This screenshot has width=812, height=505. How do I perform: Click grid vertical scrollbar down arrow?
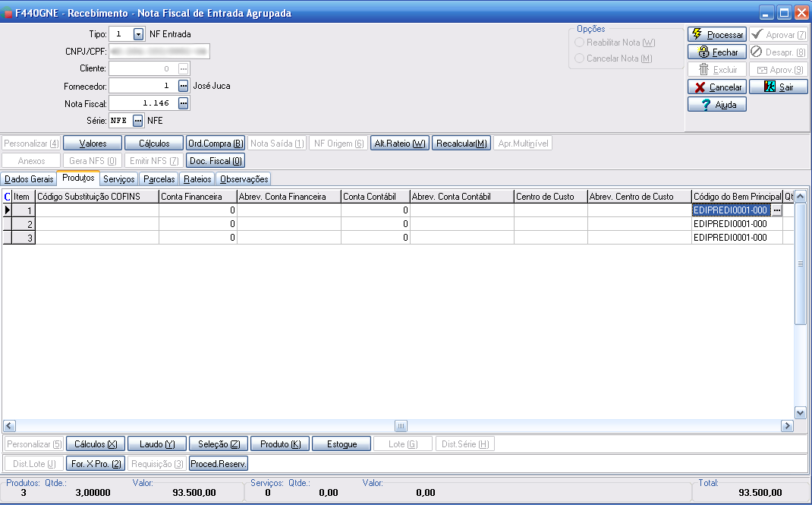[800, 413]
